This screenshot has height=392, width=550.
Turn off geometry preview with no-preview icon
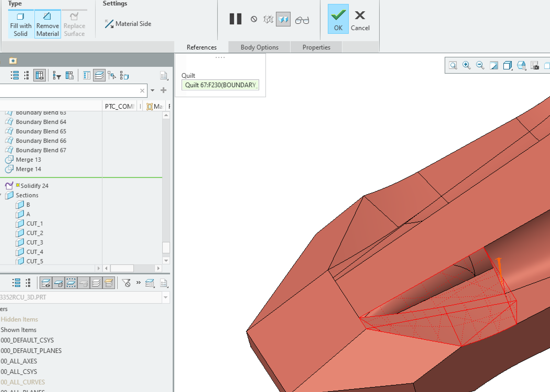(253, 19)
